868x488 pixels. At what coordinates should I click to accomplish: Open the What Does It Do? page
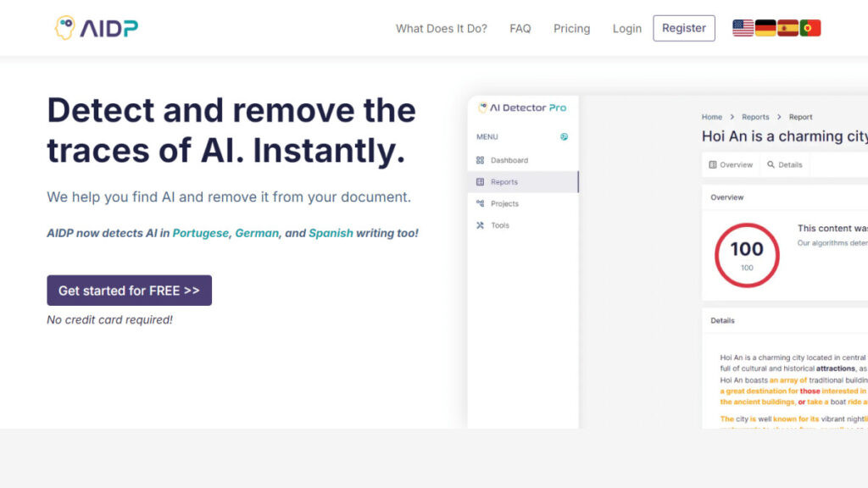point(441,28)
